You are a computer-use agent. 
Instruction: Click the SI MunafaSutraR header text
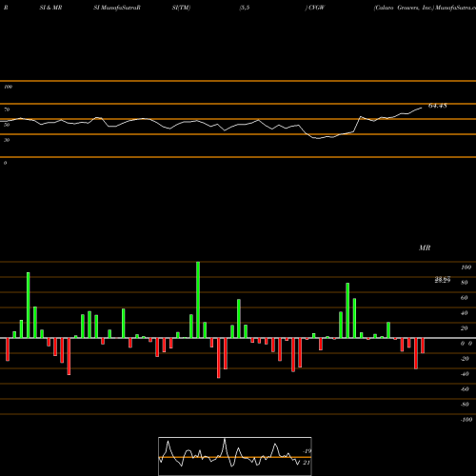[117, 8]
